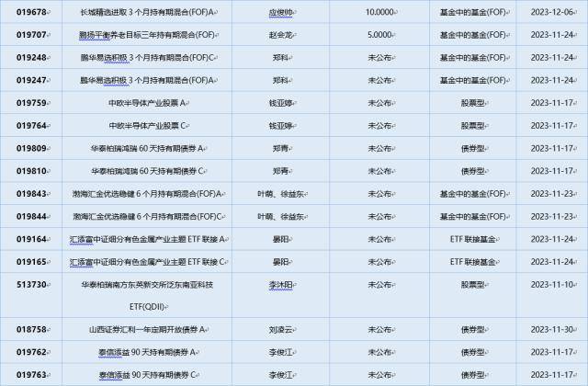This screenshot has width=588, height=386.
Task: Click fund name 泰信添益90天持有期债券C
Action: tap(147, 375)
